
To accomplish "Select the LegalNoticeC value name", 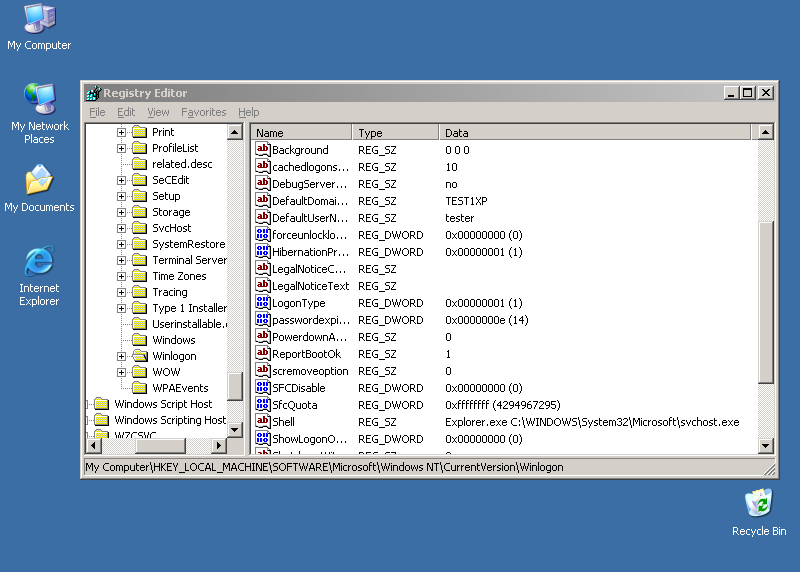I will [309, 269].
